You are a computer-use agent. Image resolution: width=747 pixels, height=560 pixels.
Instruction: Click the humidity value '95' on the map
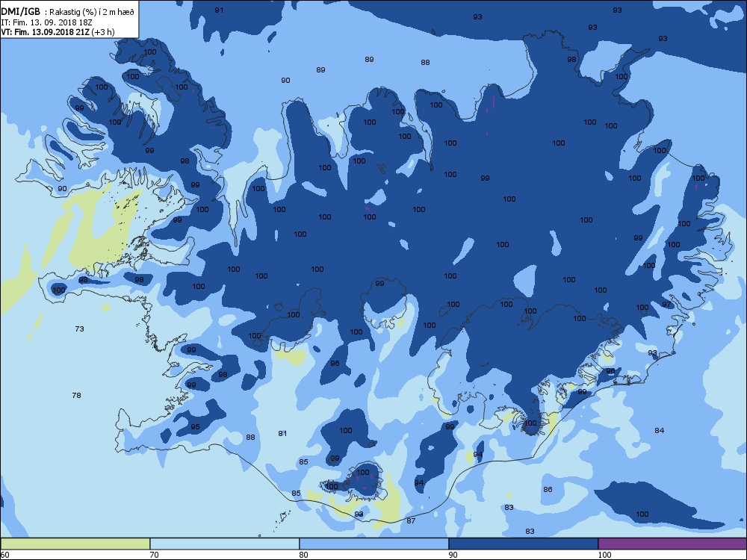[195, 426]
